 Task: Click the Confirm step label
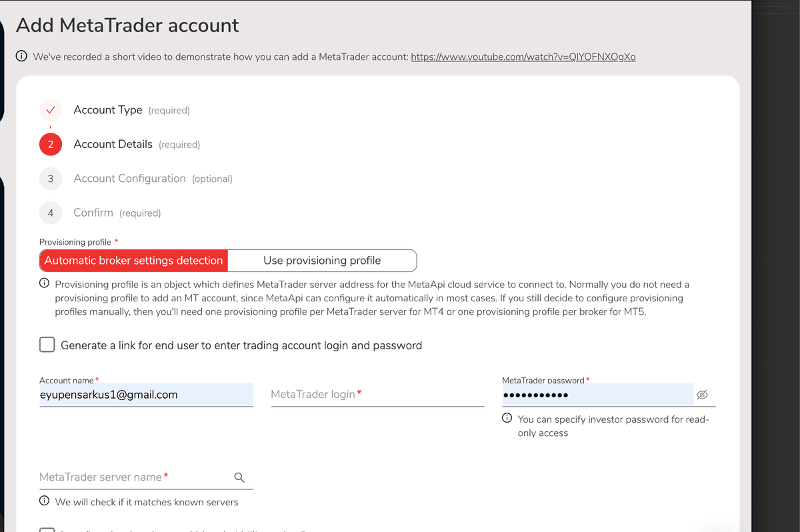[93, 213]
